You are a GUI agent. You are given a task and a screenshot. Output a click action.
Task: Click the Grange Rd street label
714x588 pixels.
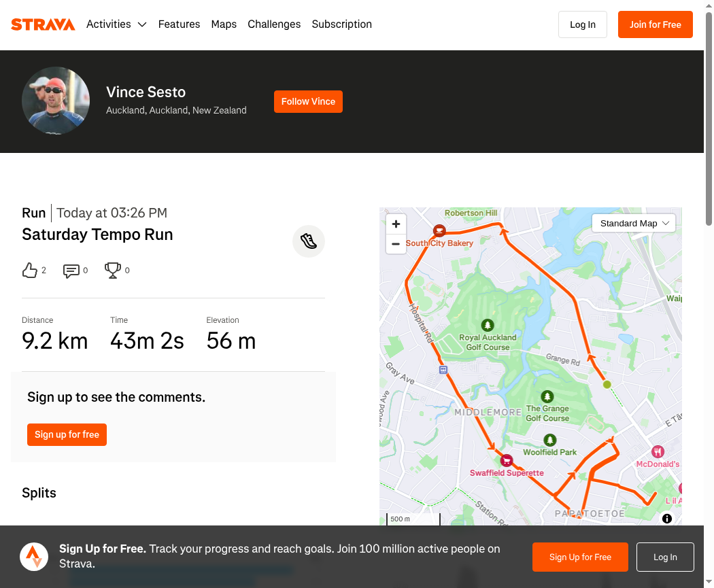(x=563, y=360)
